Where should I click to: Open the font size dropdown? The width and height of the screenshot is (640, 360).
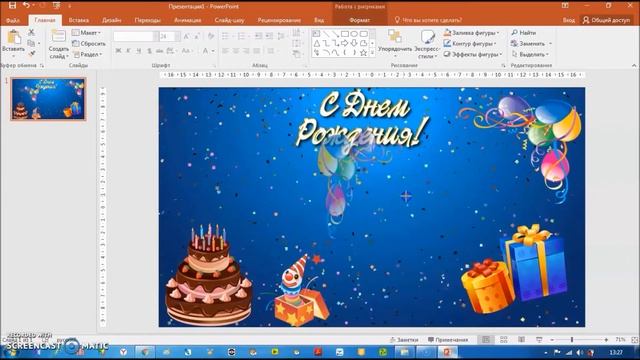(x=177, y=36)
